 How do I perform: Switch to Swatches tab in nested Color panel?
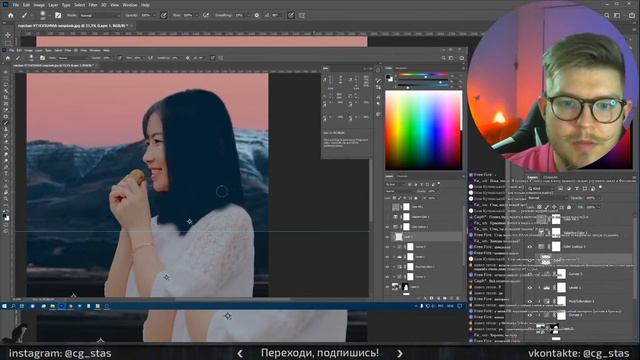coord(402,68)
